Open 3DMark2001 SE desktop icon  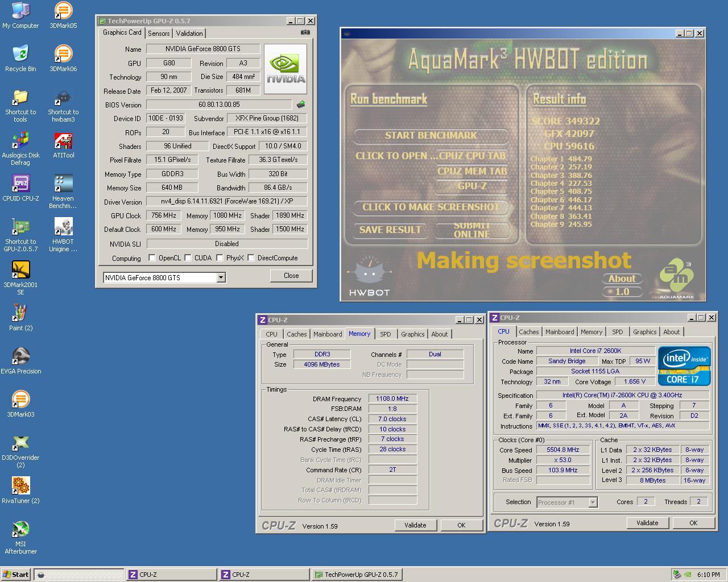pyautogui.click(x=20, y=278)
